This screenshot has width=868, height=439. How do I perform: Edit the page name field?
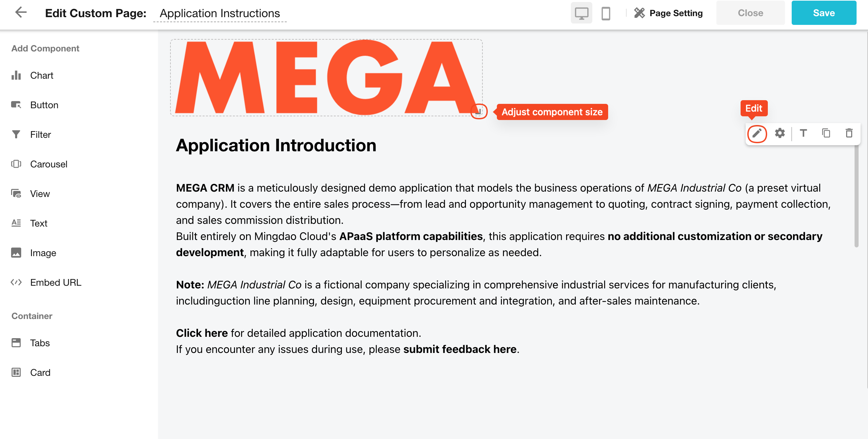220,13
